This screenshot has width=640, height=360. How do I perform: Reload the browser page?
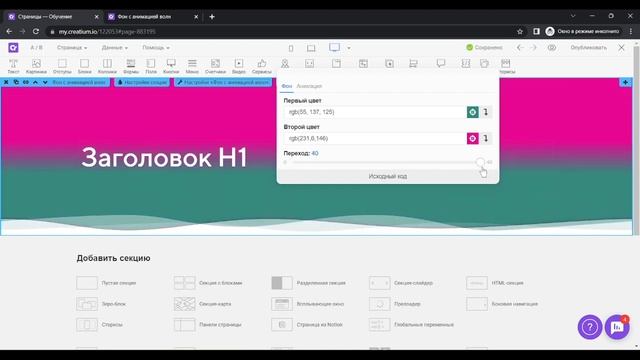click(x=36, y=31)
